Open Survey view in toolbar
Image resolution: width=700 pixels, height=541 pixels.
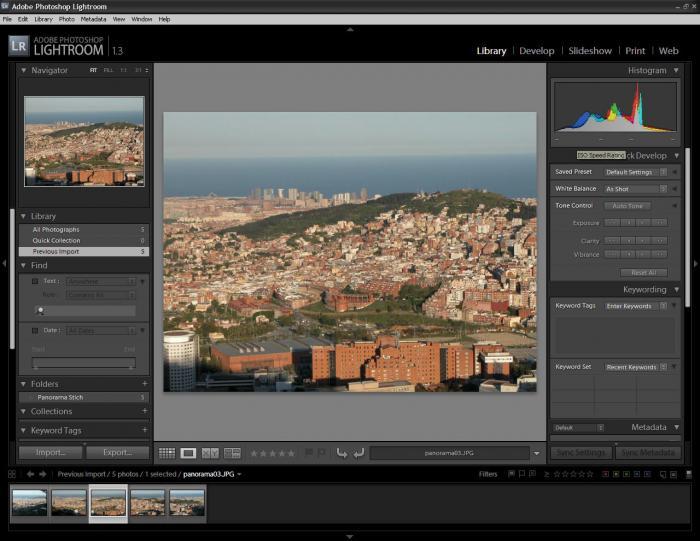coord(232,453)
